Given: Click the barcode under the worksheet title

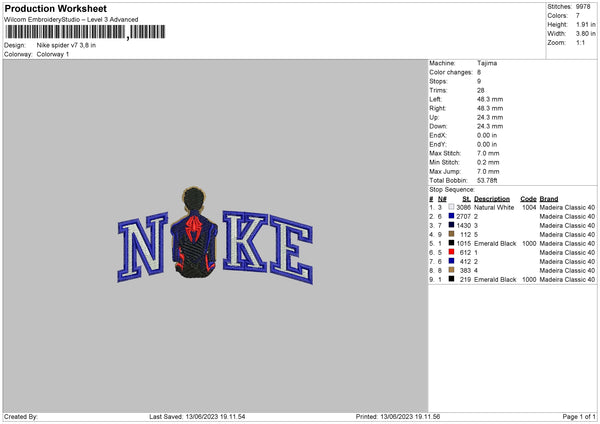Looking at the screenshot, I should pos(85,32).
